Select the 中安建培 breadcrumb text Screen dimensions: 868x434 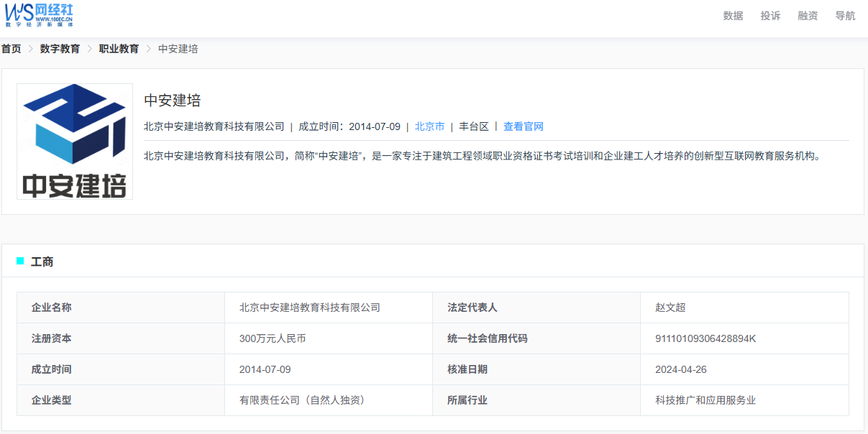point(178,49)
